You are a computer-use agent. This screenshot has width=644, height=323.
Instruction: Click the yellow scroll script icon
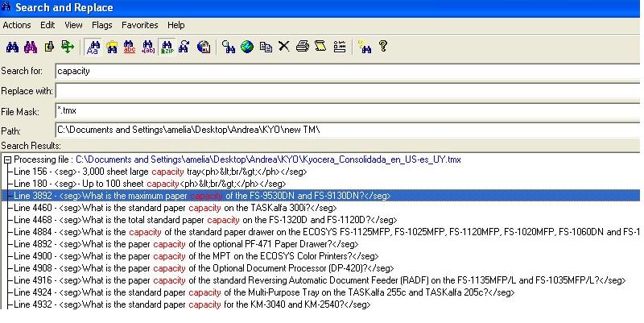(320, 46)
